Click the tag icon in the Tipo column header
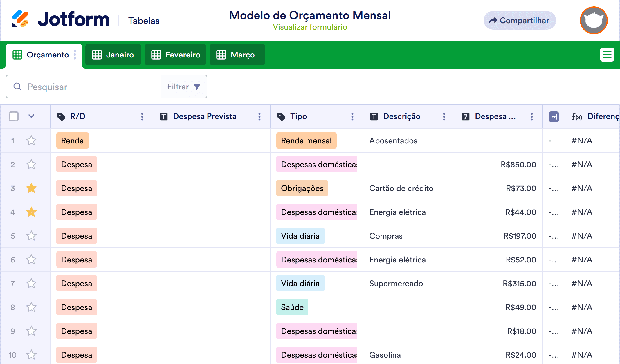This screenshot has width=620, height=364. pyautogui.click(x=281, y=116)
